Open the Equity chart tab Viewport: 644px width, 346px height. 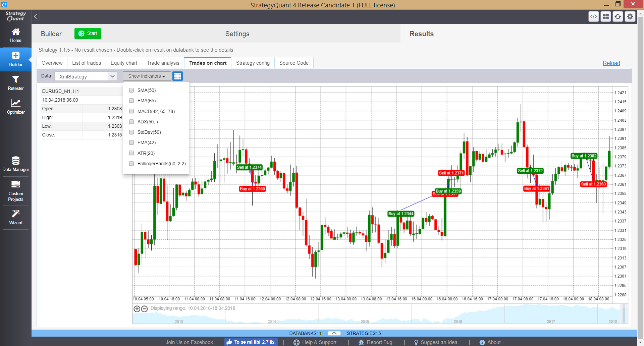tap(124, 63)
